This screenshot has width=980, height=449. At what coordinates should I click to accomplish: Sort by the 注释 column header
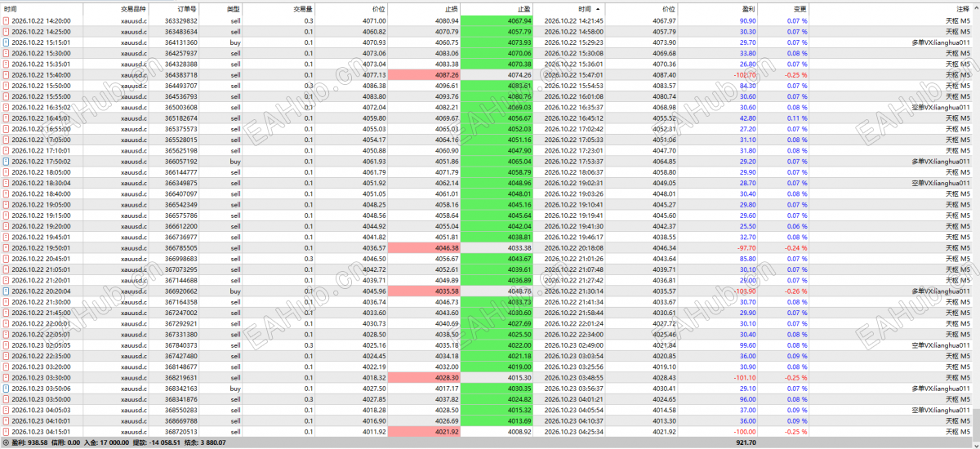coord(963,9)
